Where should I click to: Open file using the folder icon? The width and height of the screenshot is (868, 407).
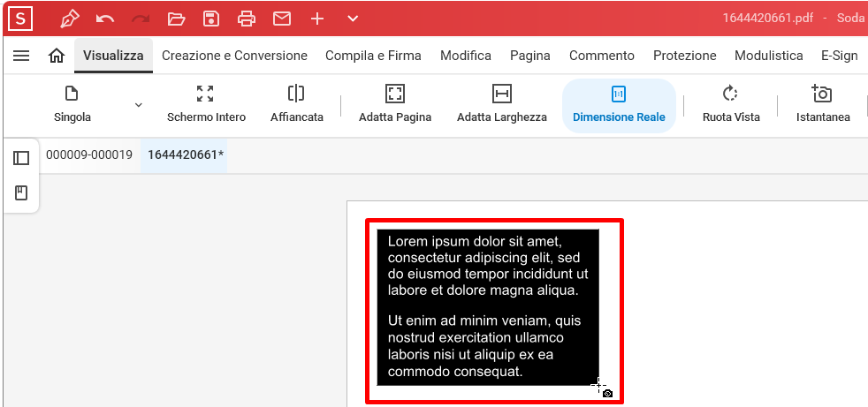pyautogui.click(x=176, y=19)
